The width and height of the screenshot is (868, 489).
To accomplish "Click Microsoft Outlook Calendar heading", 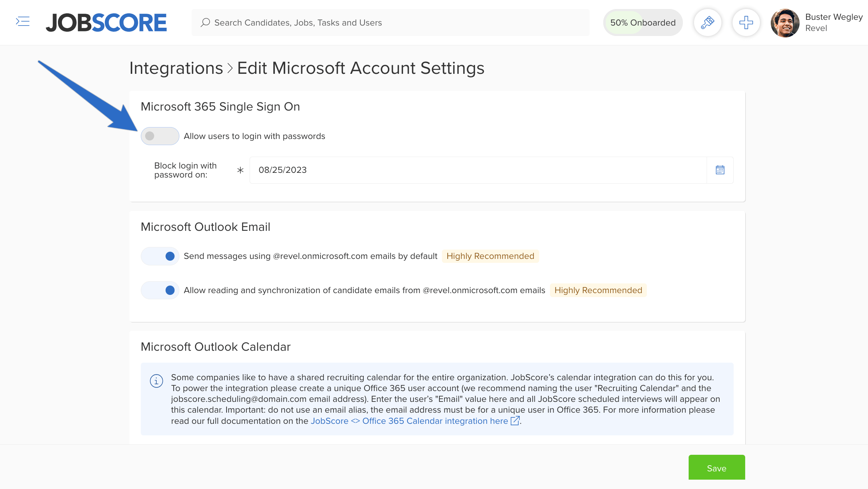I will click(x=215, y=347).
